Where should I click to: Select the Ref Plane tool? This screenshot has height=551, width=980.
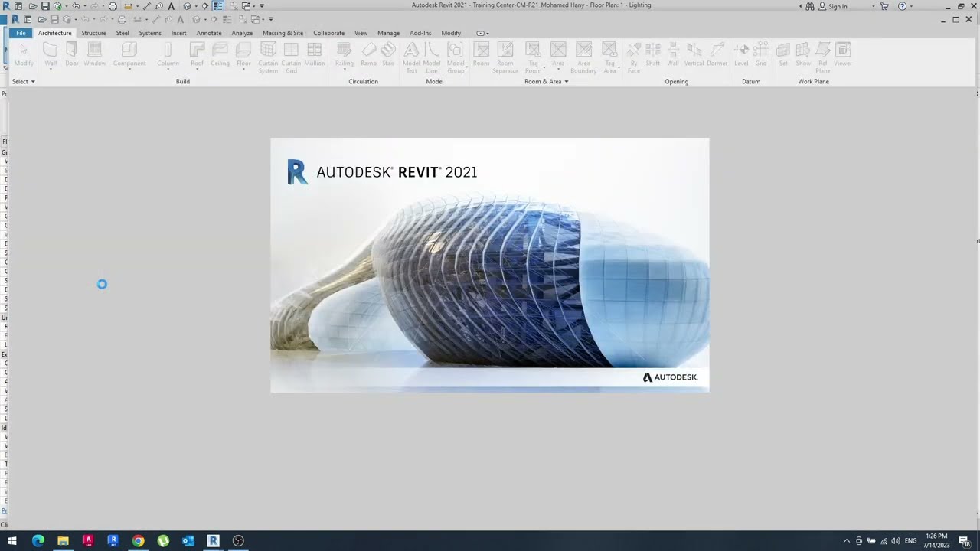pos(823,58)
